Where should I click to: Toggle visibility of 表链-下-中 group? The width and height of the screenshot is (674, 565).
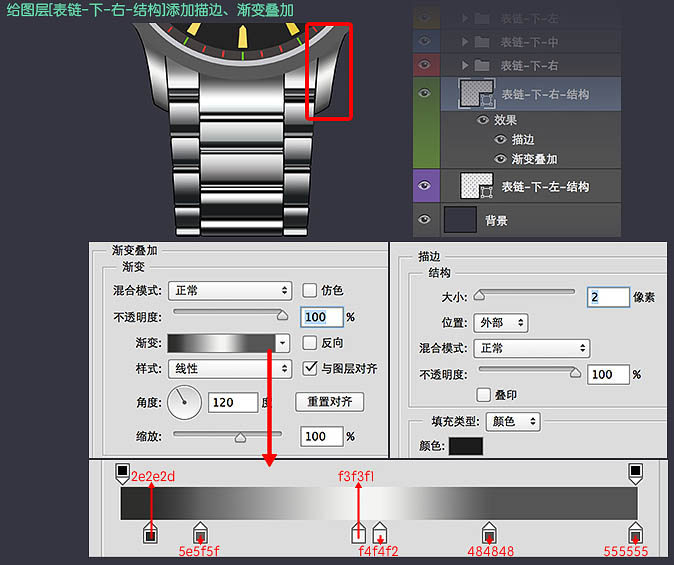click(x=424, y=41)
